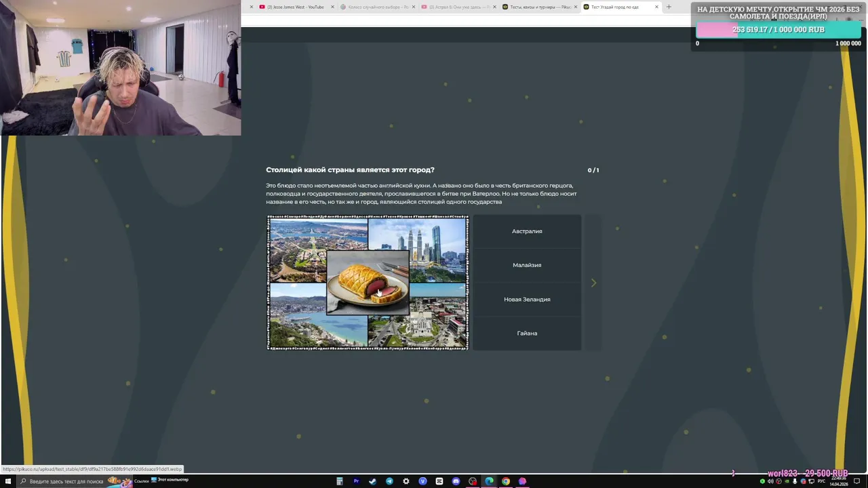The image size is (868, 488).
Task: Go to next question with arrow
Action: coord(593,283)
